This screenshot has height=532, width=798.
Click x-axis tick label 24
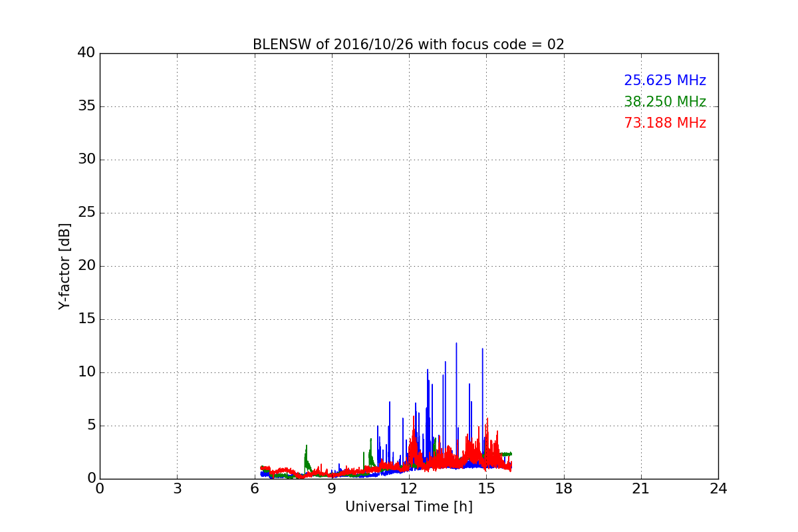[x=718, y=489]
